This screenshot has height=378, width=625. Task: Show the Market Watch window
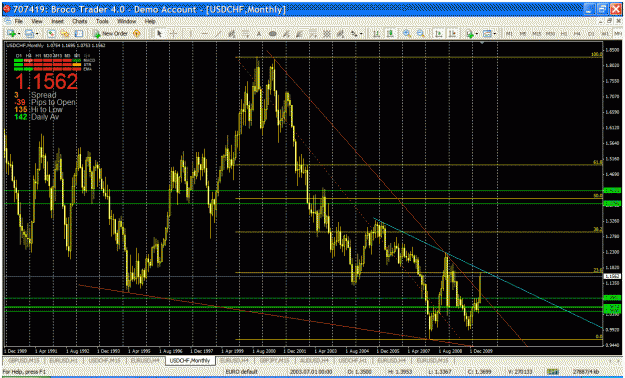(51, 34)
